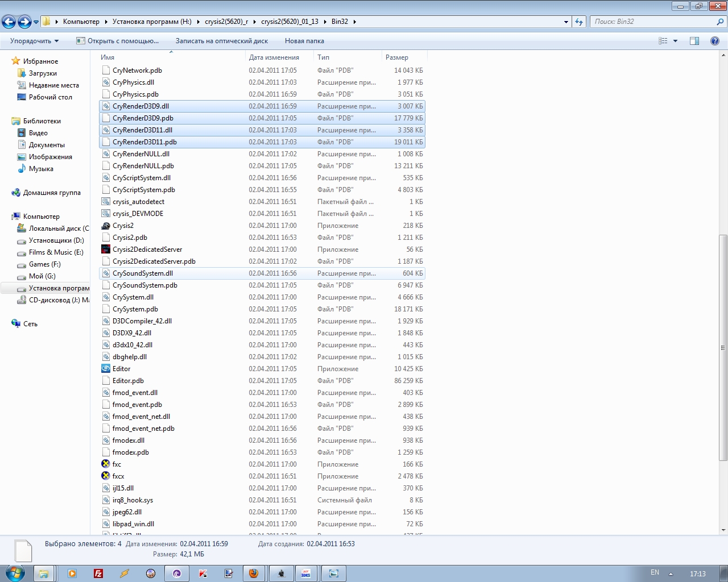Click the search magnifier icon
The image size is (728, 582).
pos(721,22)
